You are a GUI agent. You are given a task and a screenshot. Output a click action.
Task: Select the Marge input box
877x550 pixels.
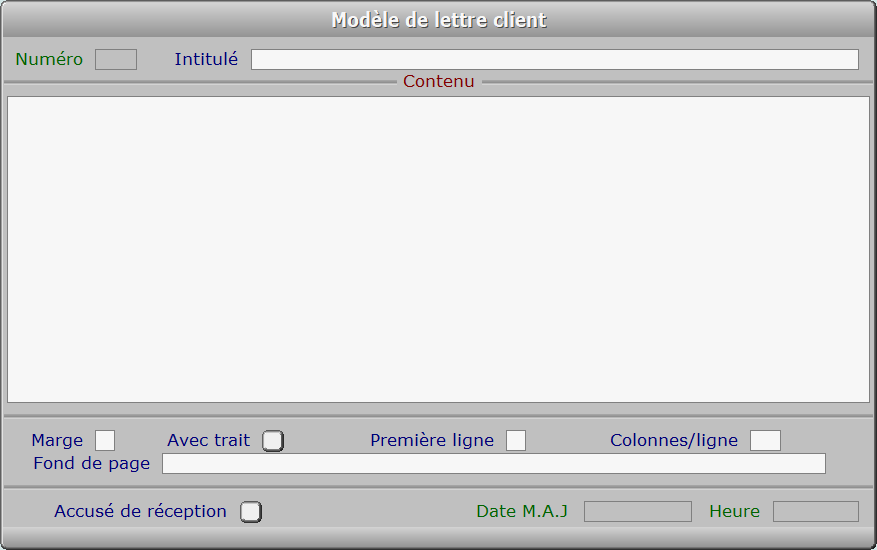(x=105, y=440)
